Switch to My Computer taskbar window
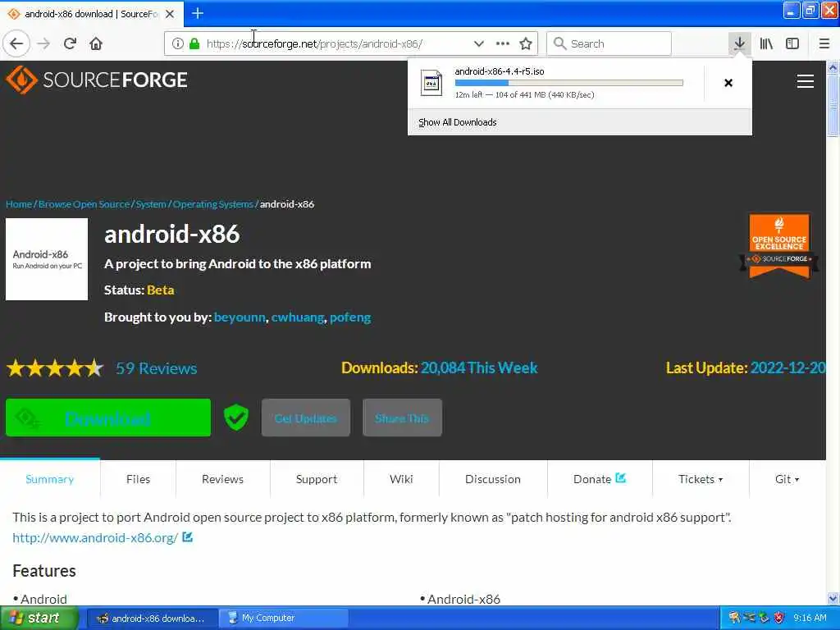This screenshot has height=630, width=840. (x=284, y=618)
